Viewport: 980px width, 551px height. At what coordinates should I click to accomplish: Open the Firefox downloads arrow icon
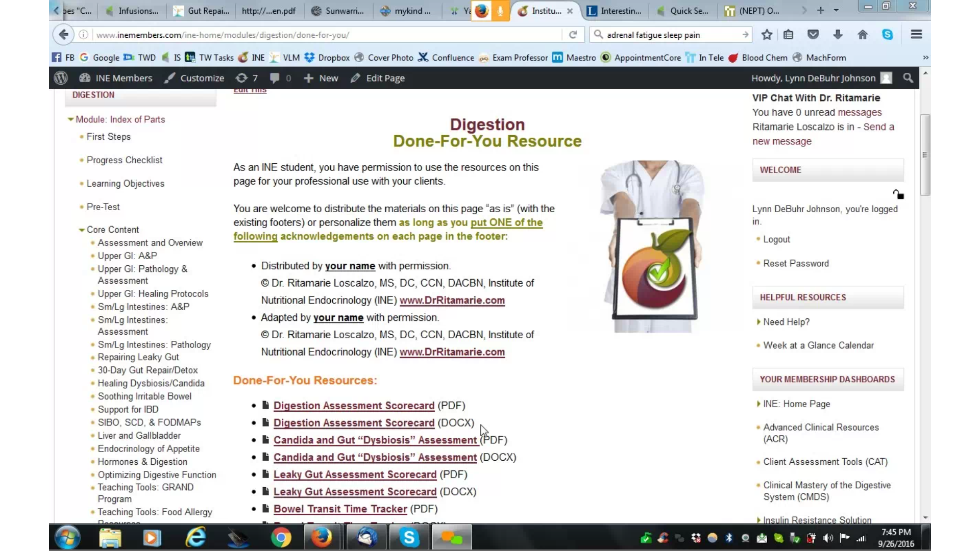click(x=838, y=35)
